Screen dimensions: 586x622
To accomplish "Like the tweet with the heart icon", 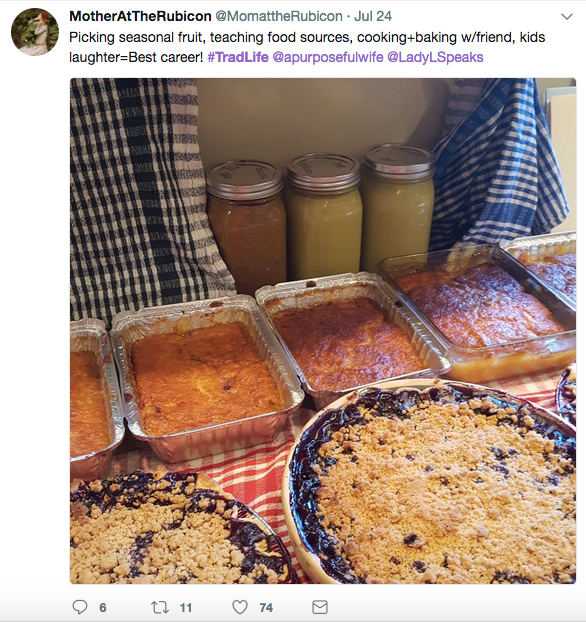I will tap(240, 607).
